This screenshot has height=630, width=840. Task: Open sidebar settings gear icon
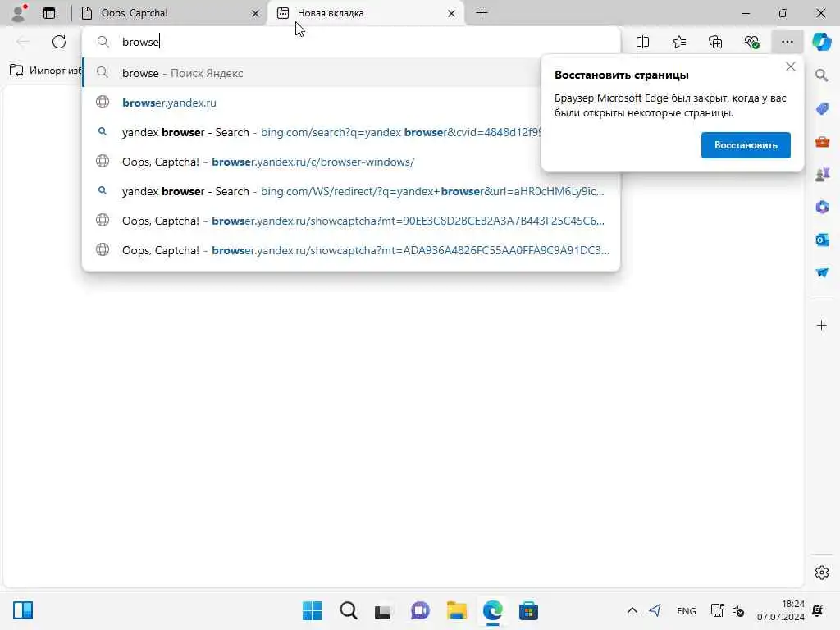click(822, 573)
